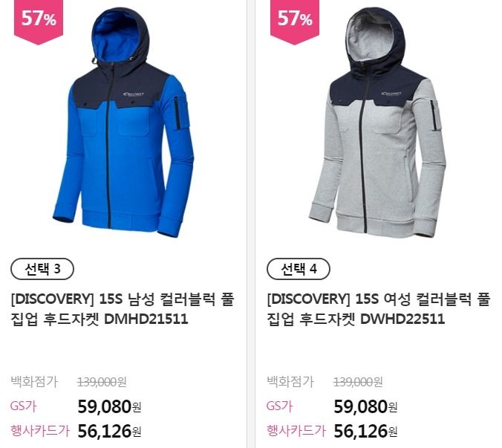Click the 57% discount badge on blue jacket
Viewport: 502px width, 448px height.
[x=39, y=21]
